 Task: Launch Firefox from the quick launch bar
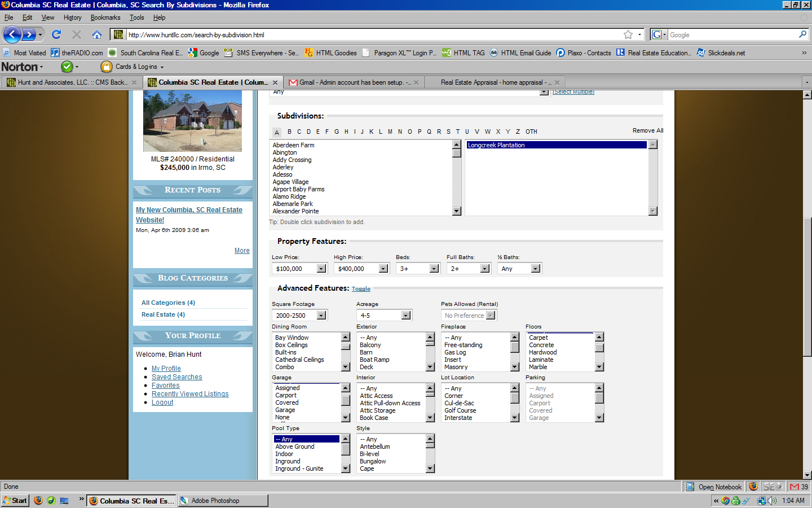click(38, 500)
